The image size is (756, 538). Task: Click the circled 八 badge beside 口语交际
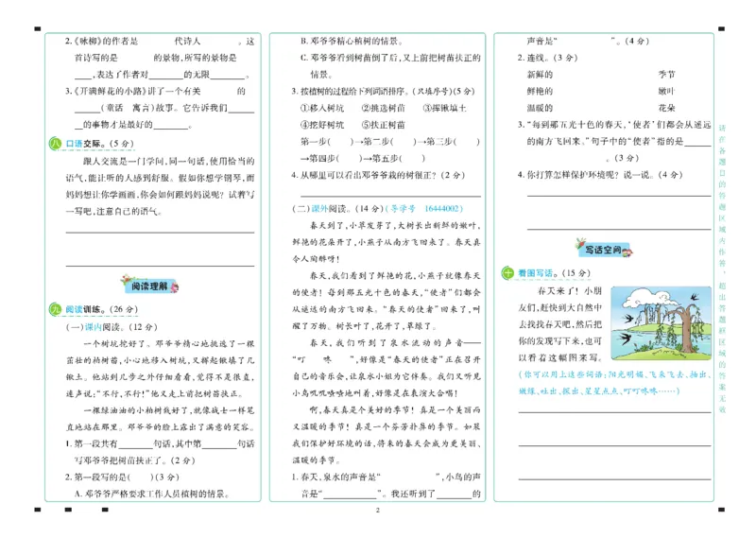coord(56,144)
